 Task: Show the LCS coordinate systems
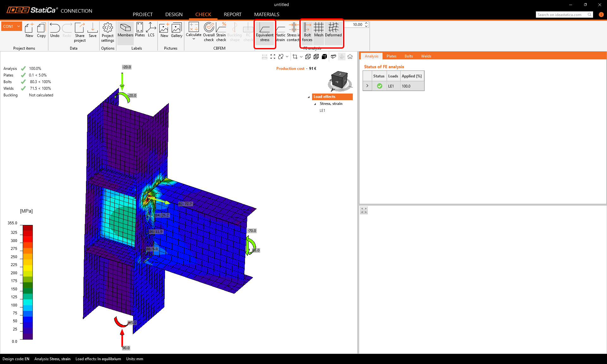(x=151, y=32)
